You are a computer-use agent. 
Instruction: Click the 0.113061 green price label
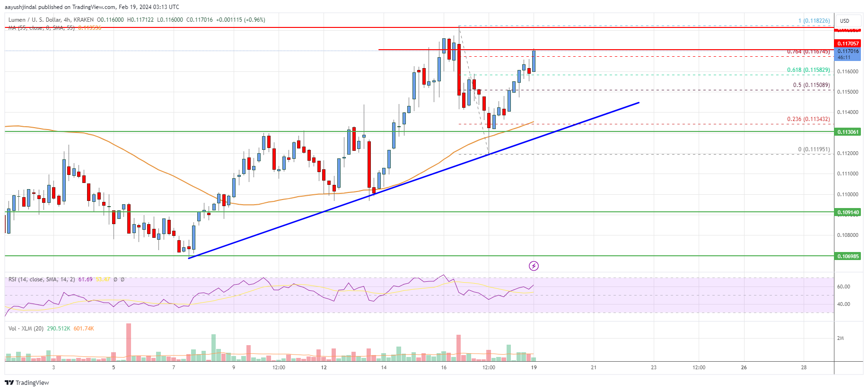(848, 132)
